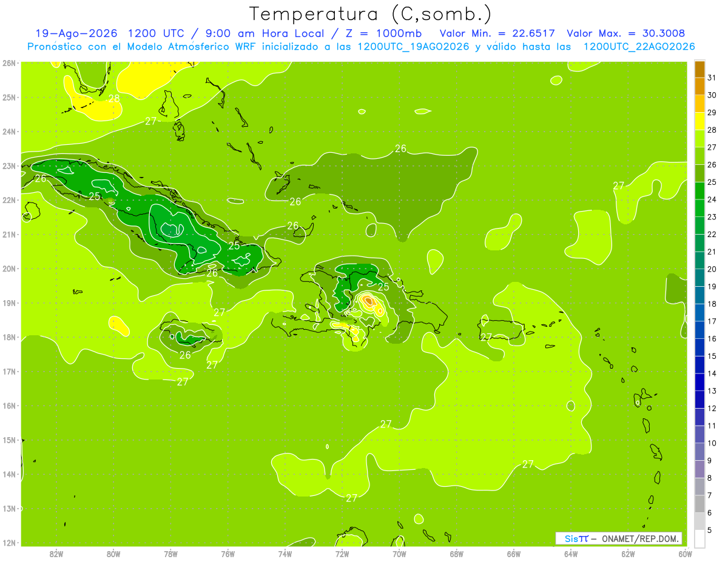Click the '1200UTC_22AGO2026' valid-until timestamp
728x562 pixels.
tap(639, 47)
